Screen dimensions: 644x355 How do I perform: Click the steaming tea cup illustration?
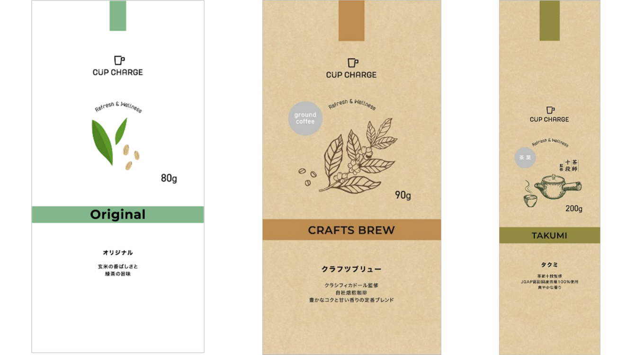click(529, 195)
